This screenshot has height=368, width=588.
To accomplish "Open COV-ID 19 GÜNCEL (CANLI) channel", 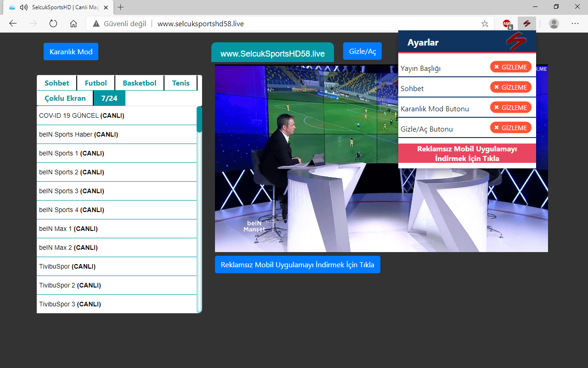I will [x=117, y=115].
